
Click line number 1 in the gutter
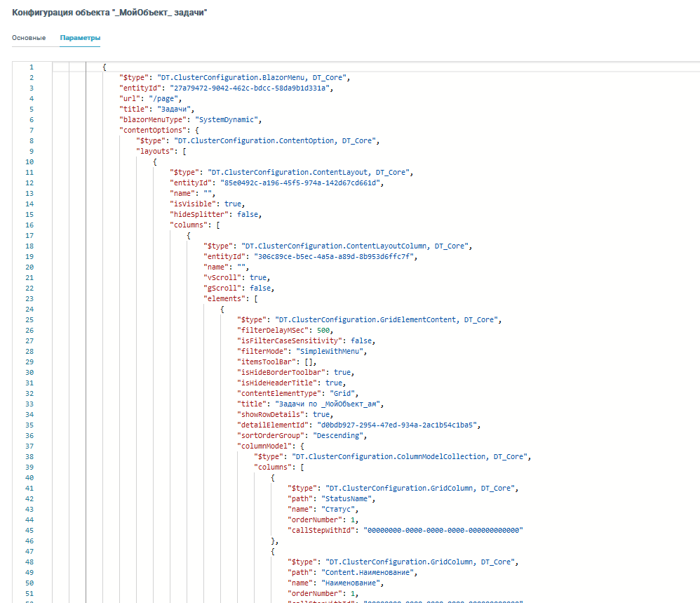(32, 67)
